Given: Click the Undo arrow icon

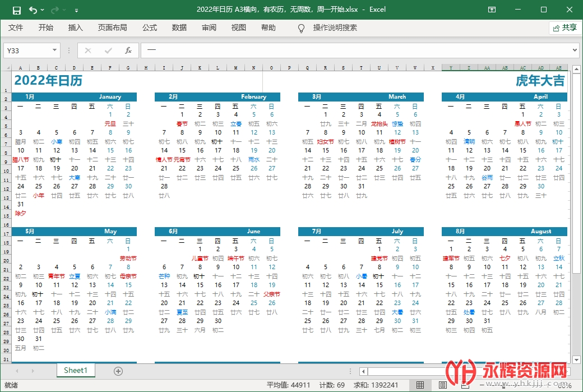Looking at the screenshot, I should [33, 10].
